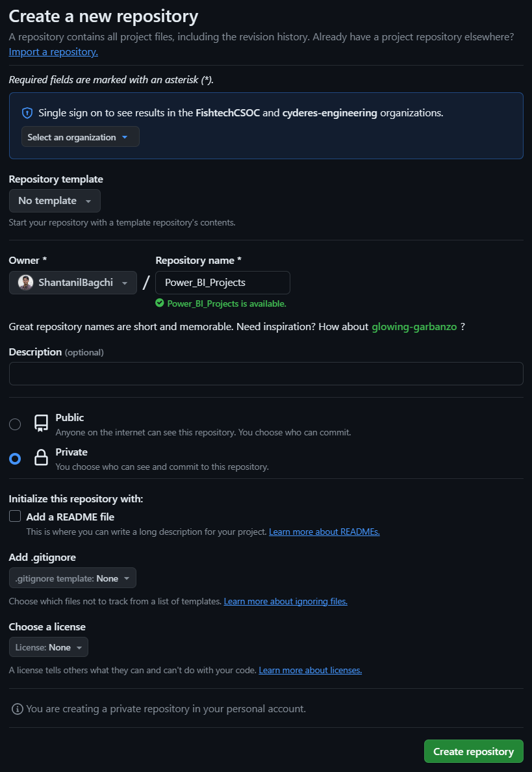Open the Import a repository link

[53, 52]
